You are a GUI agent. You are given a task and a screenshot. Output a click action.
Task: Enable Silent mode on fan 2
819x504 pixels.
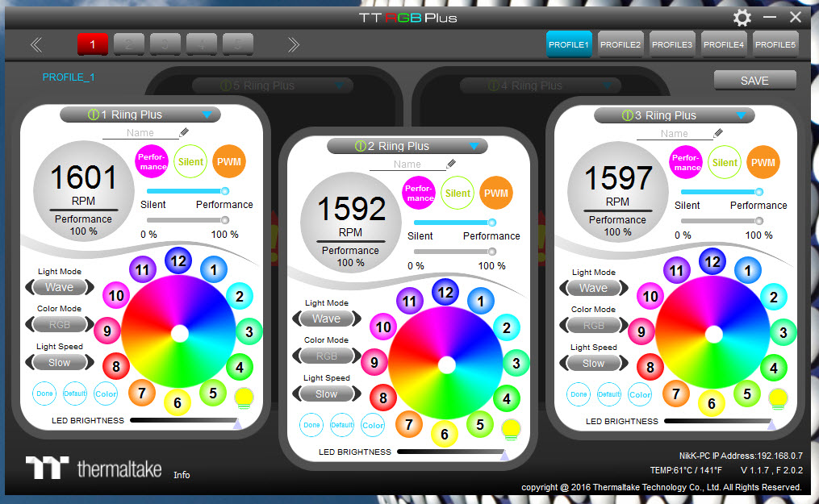point(458,193)
